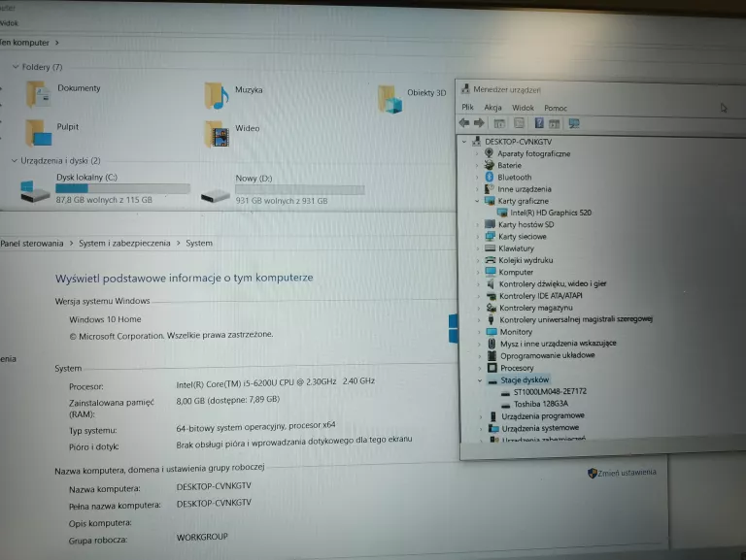
Task: Click the Komputer category icon
Action: (x=491, y=272)
